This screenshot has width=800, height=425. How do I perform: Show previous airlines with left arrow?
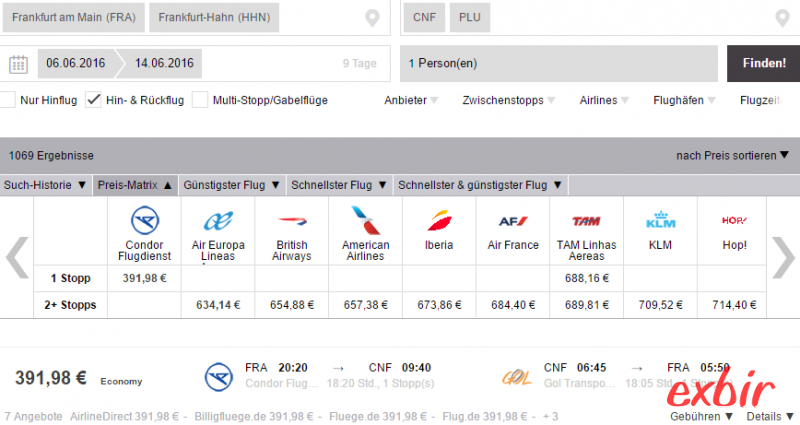point(17,258)
